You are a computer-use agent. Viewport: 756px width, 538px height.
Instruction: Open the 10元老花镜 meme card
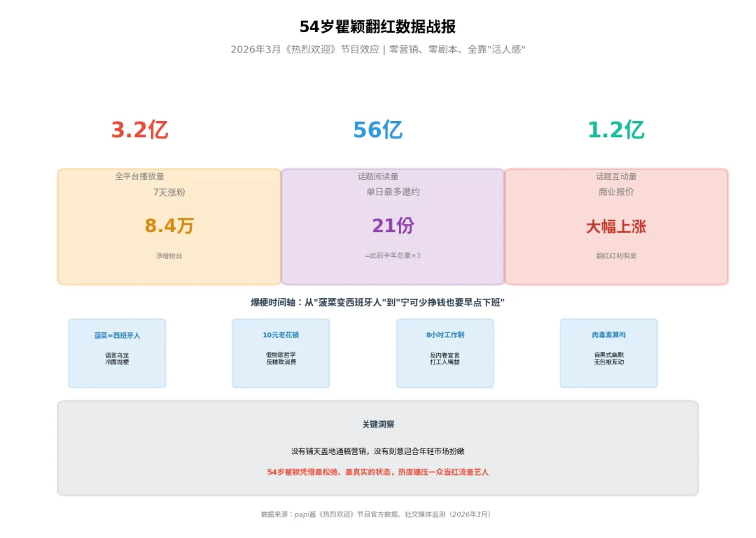pyautogui.click(x=281, y=353)
